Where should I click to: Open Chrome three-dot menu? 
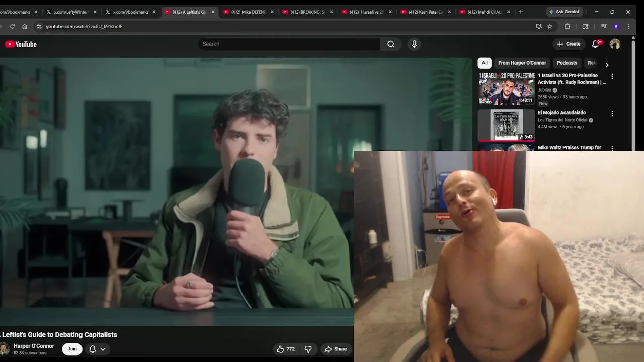(x=628, y=26)
